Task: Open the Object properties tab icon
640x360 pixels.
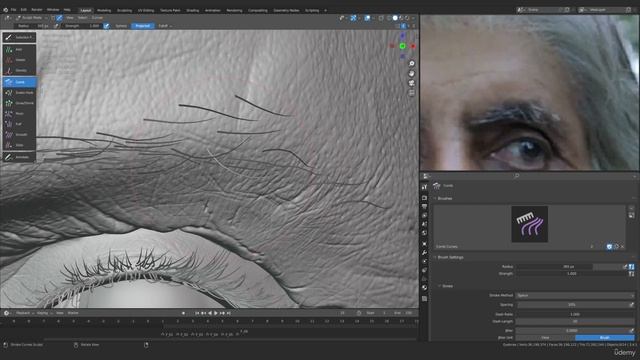Action: point(424,244)
